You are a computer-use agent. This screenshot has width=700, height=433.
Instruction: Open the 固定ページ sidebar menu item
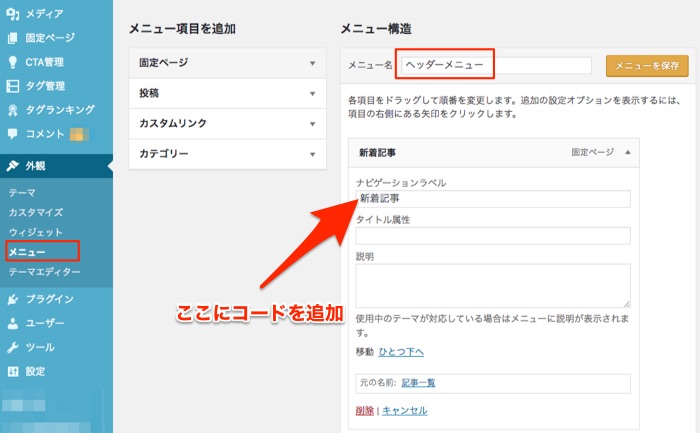click(50, 38)
